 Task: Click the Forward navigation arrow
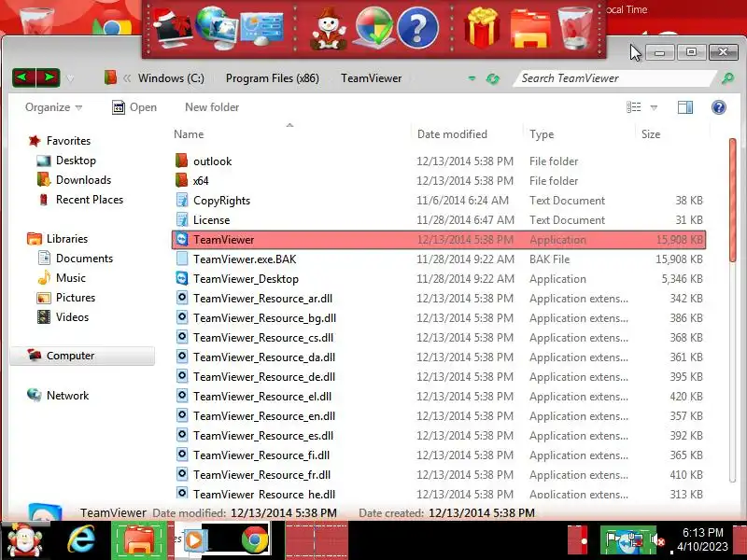click(49, 77)
